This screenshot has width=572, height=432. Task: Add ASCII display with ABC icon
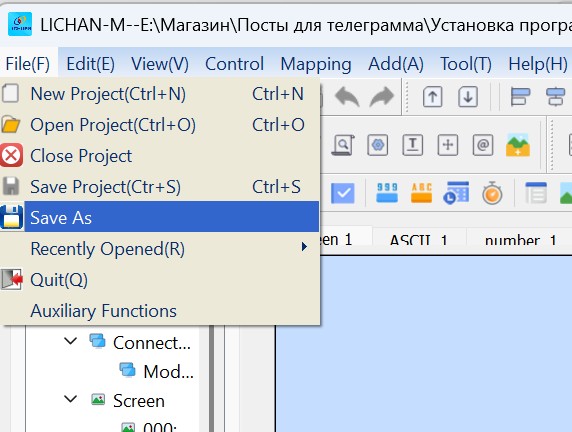421,193
